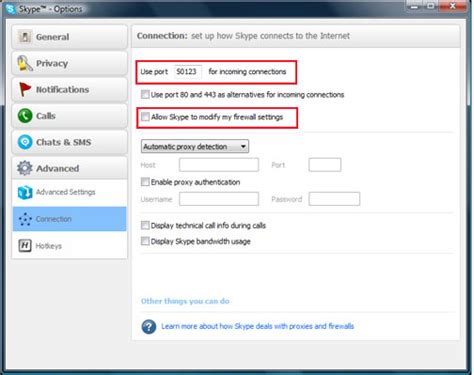Open Advanced Settings cube icon
Screen dimensions: 474x375
coord(25,192)
